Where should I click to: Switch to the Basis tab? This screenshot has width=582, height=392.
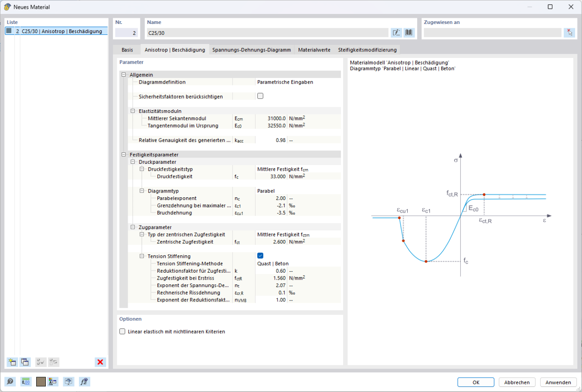point(127,50)
